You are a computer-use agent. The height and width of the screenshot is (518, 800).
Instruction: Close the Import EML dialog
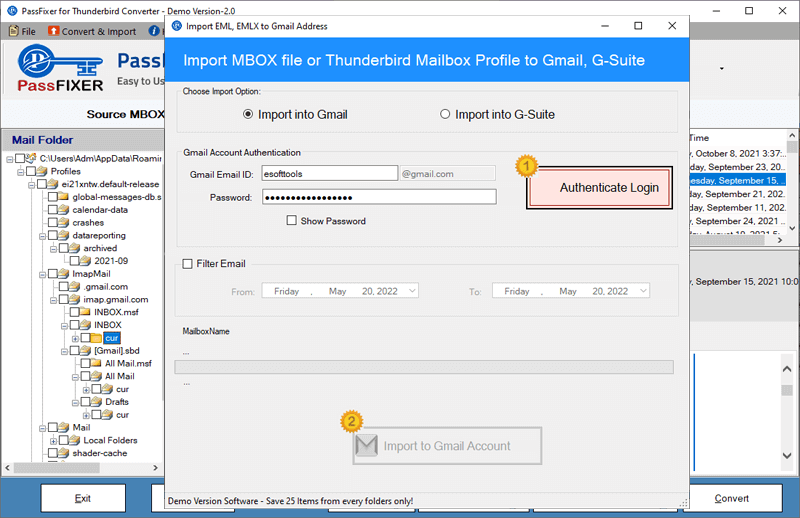point(672,26)
